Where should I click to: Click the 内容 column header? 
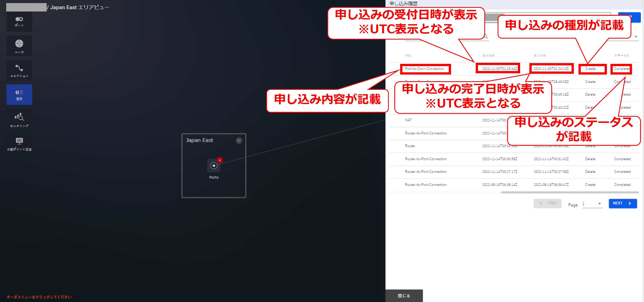[x=408, y=56]
